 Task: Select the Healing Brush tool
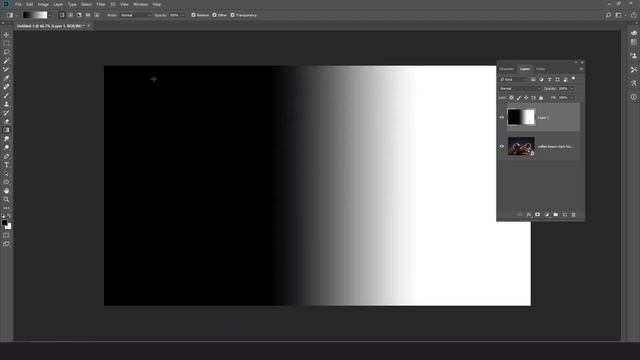pyautogui.click(x=6, y=87)
